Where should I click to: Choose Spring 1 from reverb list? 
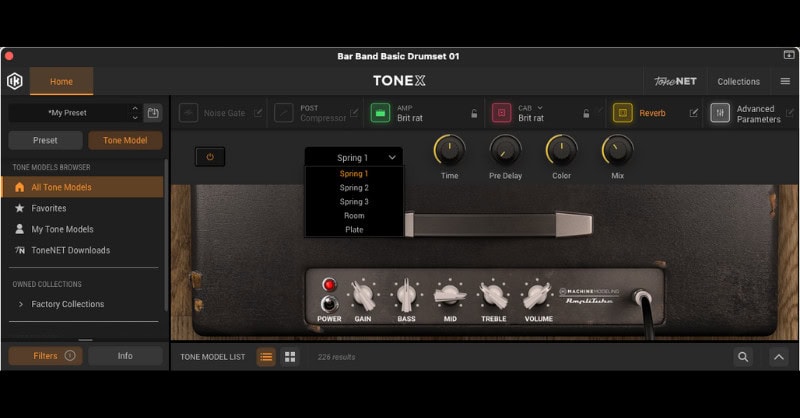354,174
